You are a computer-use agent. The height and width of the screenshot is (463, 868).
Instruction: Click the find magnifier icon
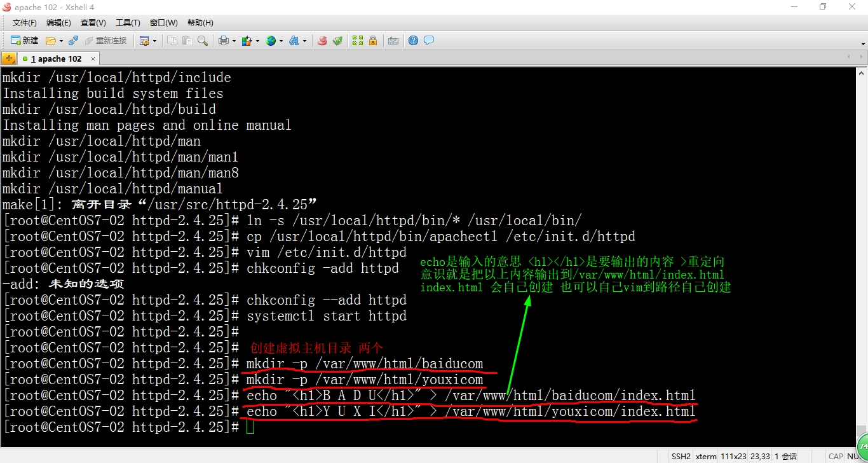point(202,41)
